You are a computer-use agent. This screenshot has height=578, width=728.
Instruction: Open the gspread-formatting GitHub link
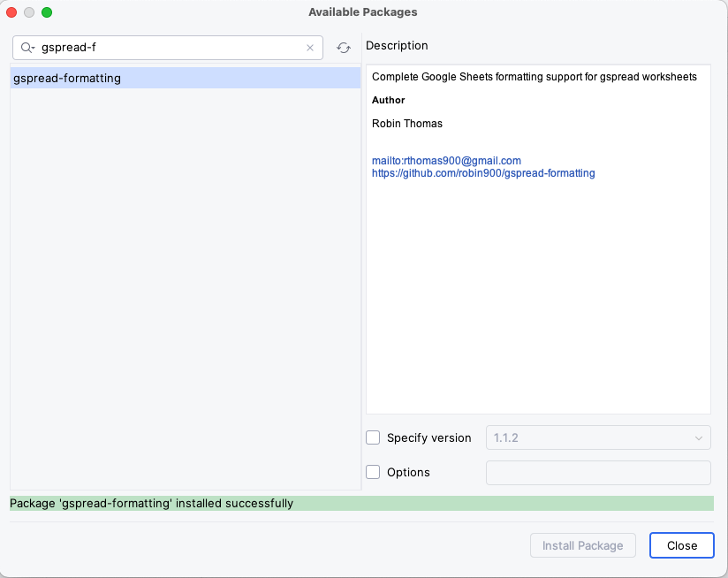[483, 173]
